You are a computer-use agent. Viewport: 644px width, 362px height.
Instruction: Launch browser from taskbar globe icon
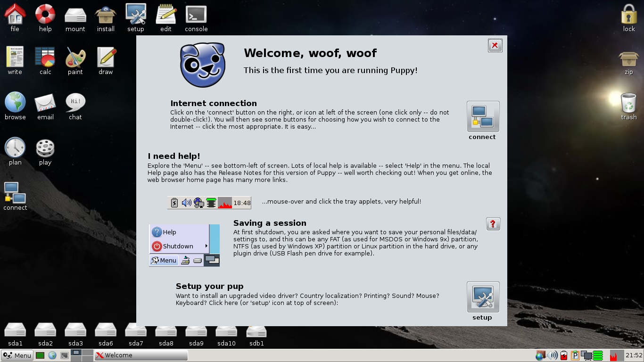coord(52,355)
